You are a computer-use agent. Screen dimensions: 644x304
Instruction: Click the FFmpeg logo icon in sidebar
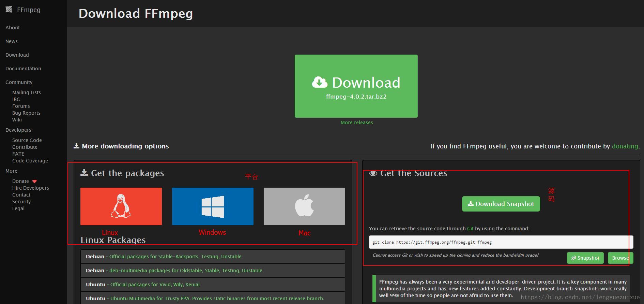coord(9,10)
